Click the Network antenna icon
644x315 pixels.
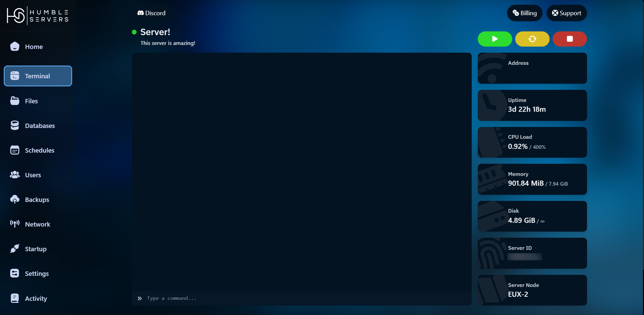pos(15,224)
